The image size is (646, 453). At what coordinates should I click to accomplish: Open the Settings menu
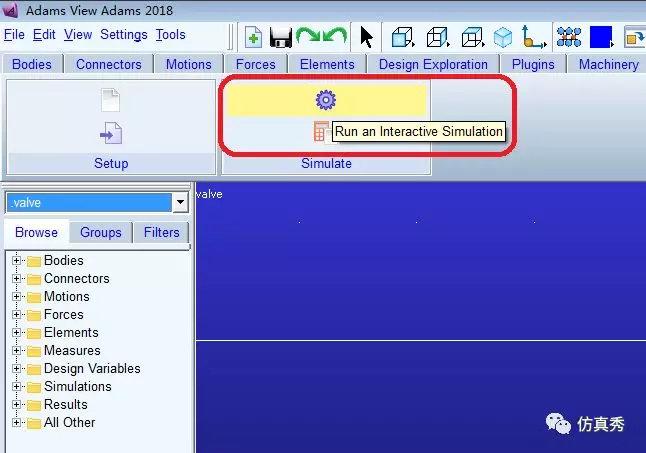(124, 35)
